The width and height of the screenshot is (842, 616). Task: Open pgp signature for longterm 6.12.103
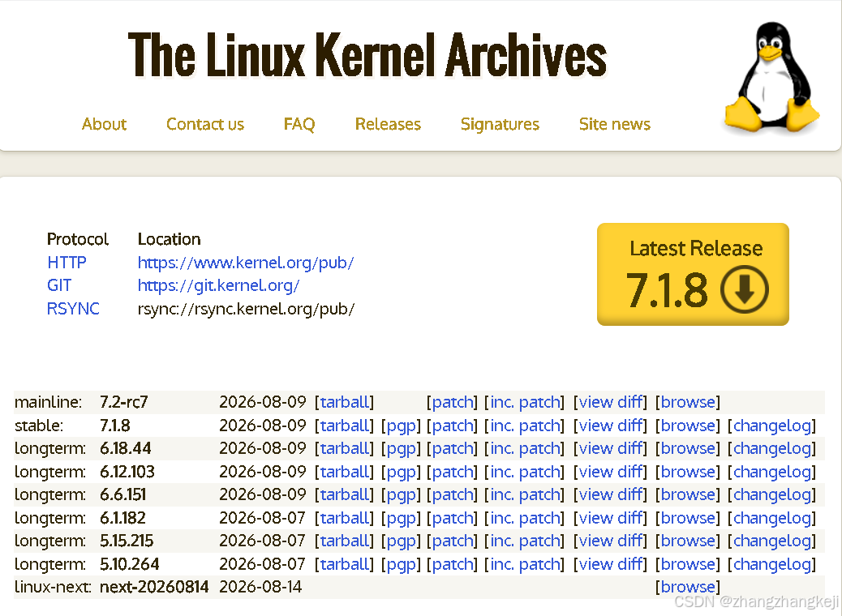pos(401,472)
